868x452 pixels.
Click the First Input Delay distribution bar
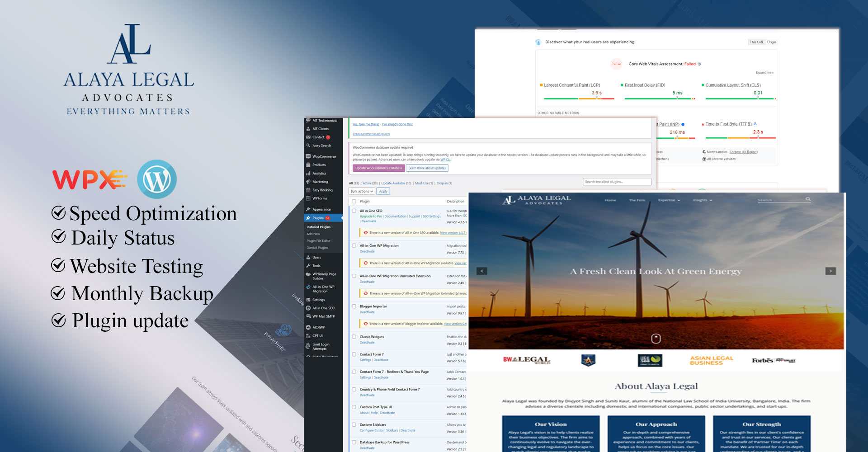(660, 99)
